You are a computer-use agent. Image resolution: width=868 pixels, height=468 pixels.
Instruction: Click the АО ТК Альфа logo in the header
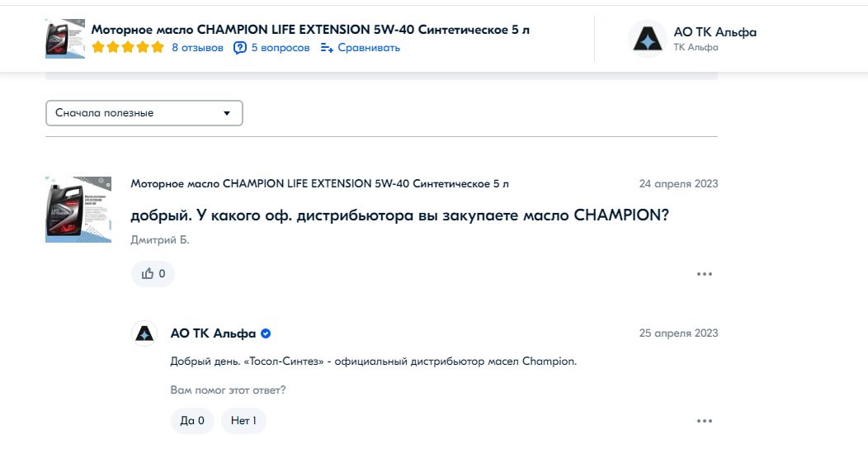[x=647, y=39]
